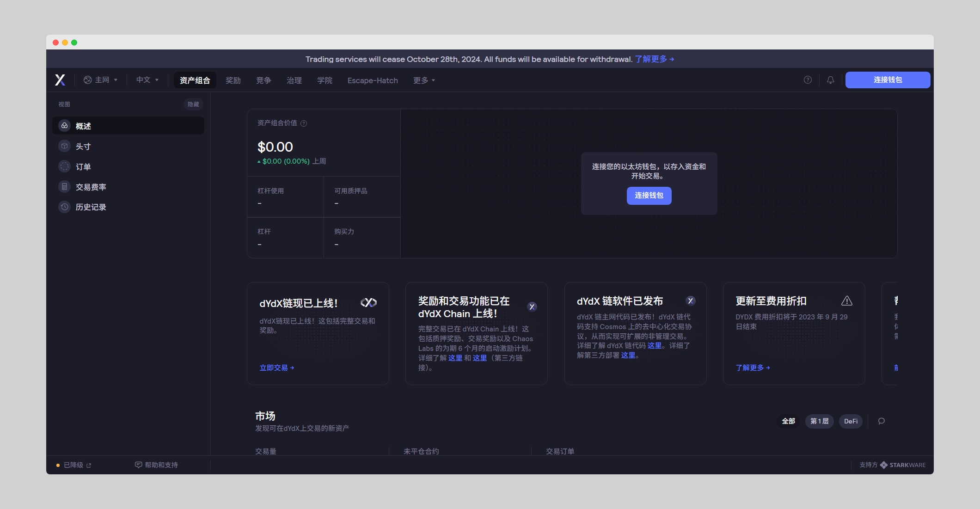
Task: Select the DeFi market filter
Action: 851,421
